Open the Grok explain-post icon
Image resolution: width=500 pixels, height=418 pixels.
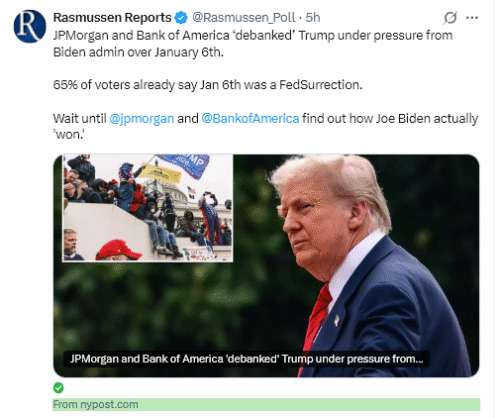(450, 18)
